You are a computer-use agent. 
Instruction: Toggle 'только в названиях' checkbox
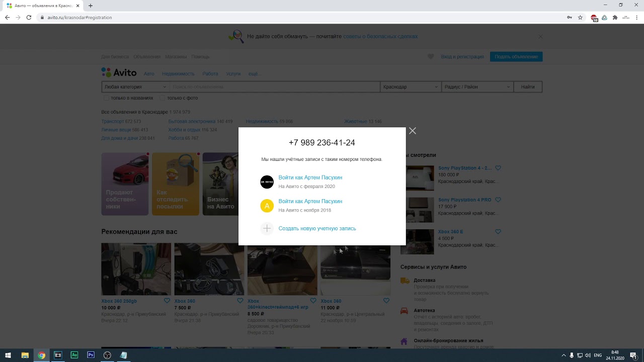106,98
